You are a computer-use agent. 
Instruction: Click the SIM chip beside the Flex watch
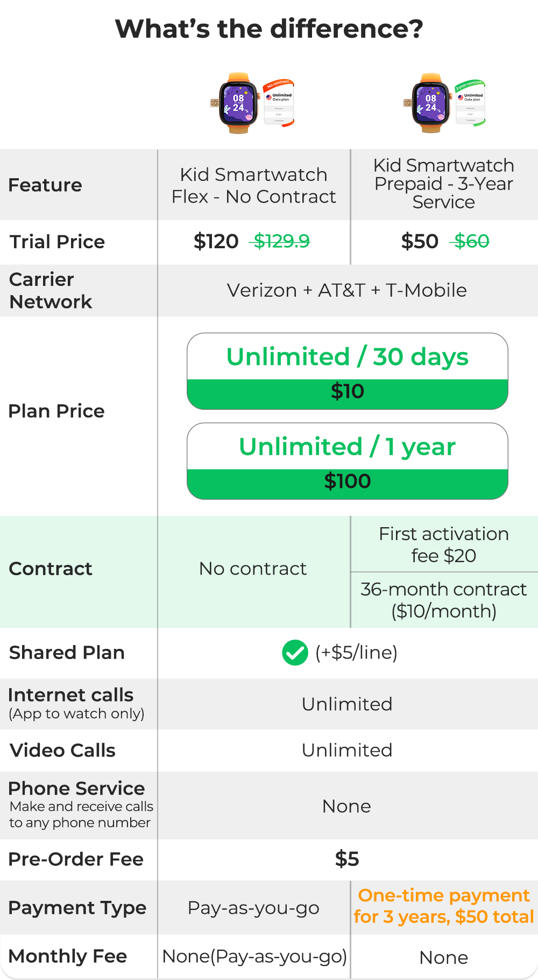click(x=214, y=102)
